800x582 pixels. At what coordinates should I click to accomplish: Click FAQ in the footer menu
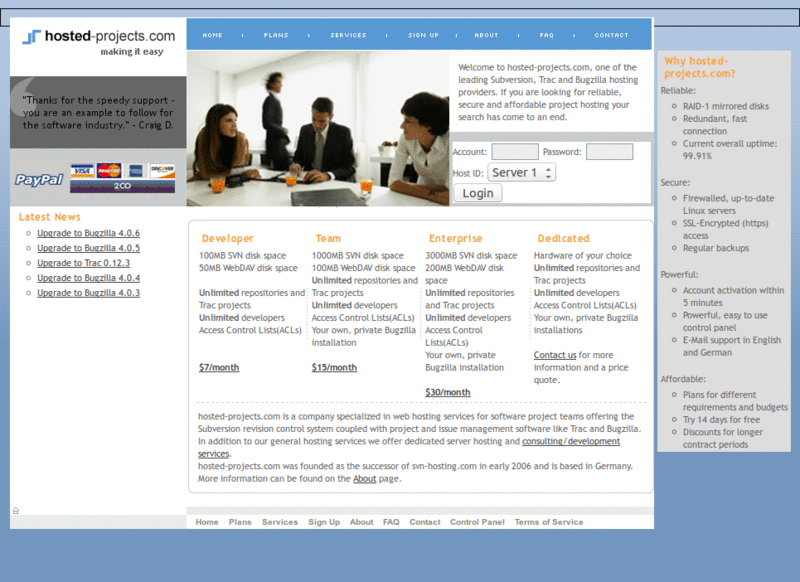(x=391, y=522)
